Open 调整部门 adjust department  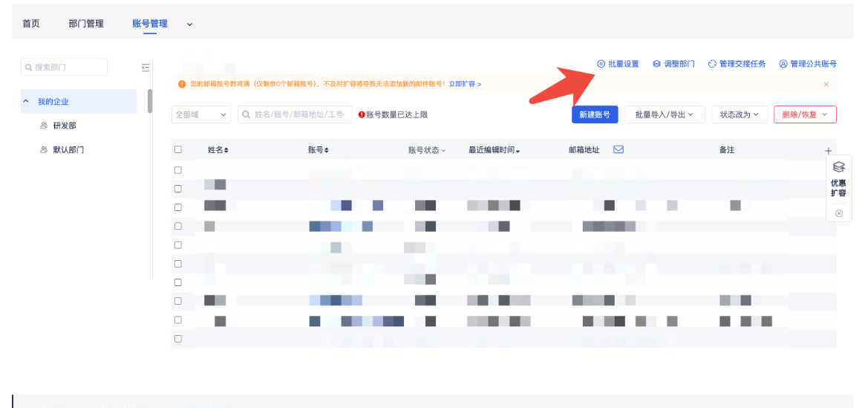(673, 64)
